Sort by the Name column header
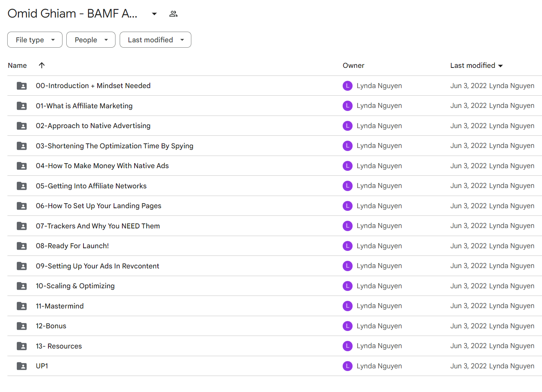The image size is (542, 392). click(x=17, y=66)
